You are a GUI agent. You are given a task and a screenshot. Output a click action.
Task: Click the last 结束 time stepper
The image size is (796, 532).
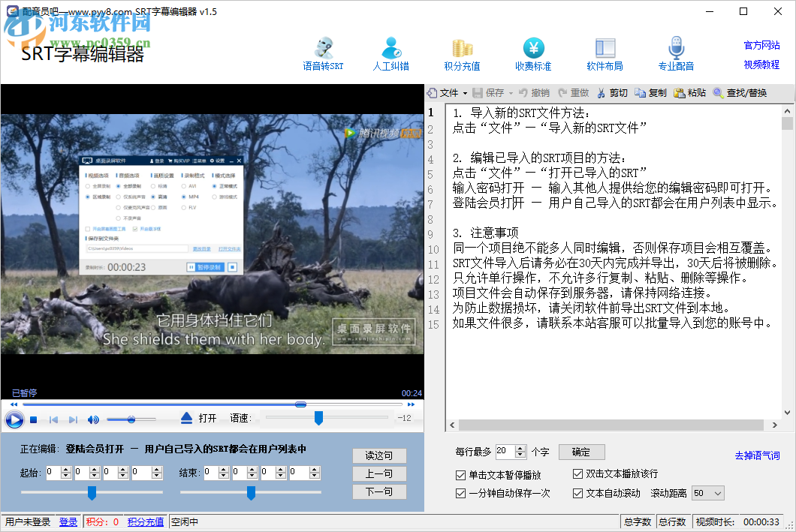click(315, 473)
